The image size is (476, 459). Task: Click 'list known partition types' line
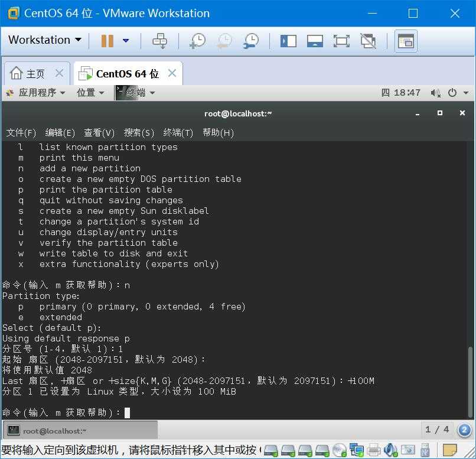[109, 147]
